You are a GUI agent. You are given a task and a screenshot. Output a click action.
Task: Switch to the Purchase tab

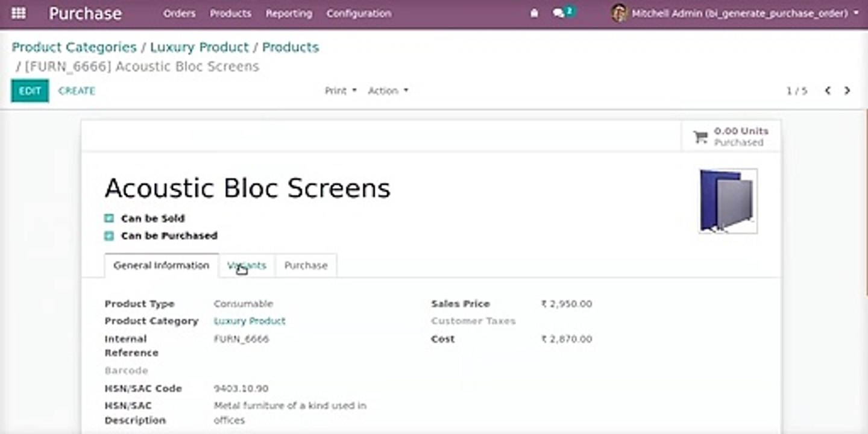click(x=306, y=265)
